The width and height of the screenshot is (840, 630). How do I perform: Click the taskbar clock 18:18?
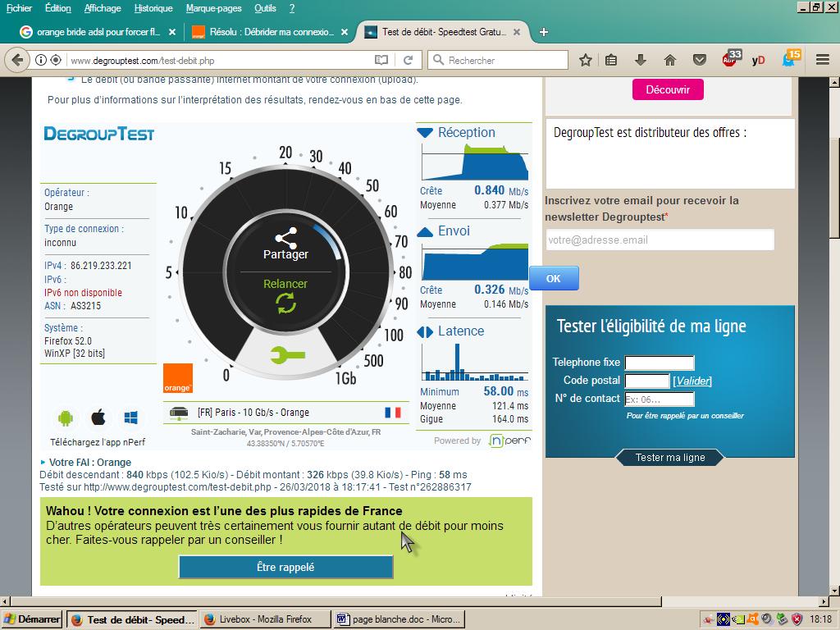tap(820, 619)
